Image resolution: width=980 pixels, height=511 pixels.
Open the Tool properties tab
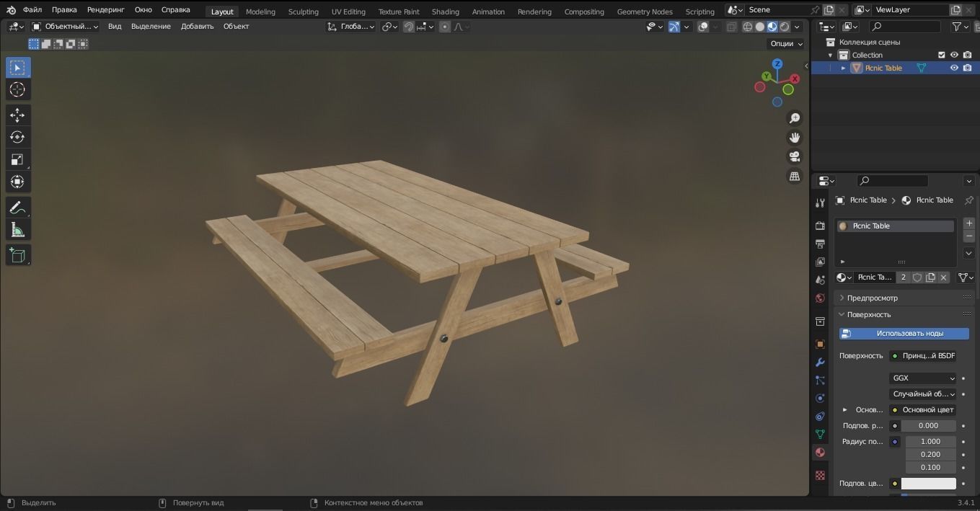tap(820, 203)
